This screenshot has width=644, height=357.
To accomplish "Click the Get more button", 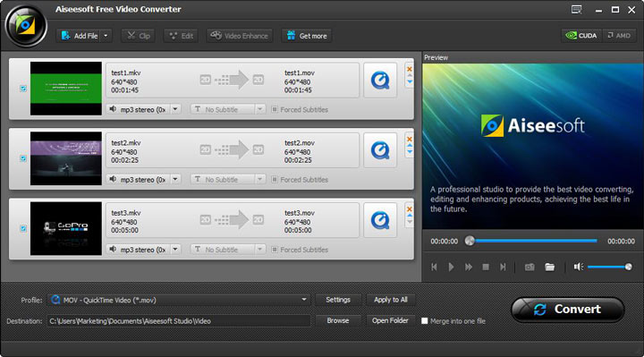I will click(307, 36).
